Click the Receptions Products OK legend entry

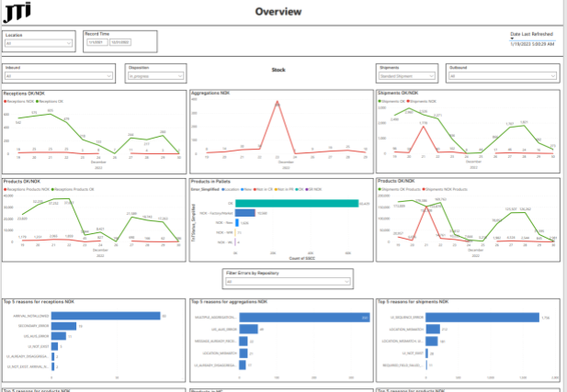[73, 189]
